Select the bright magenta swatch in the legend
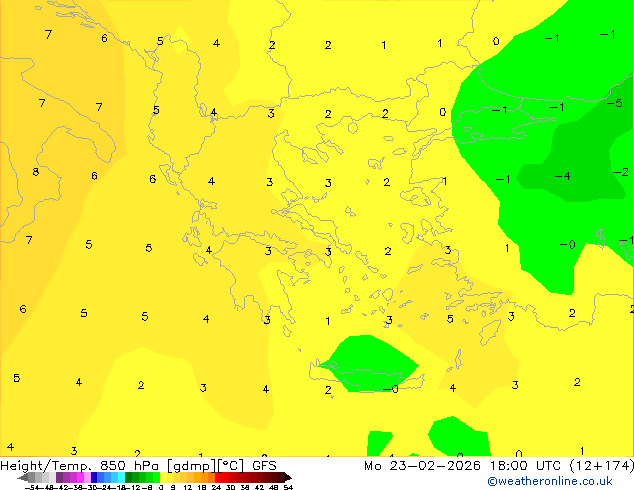The image size is (634, 490). point(80,477)
